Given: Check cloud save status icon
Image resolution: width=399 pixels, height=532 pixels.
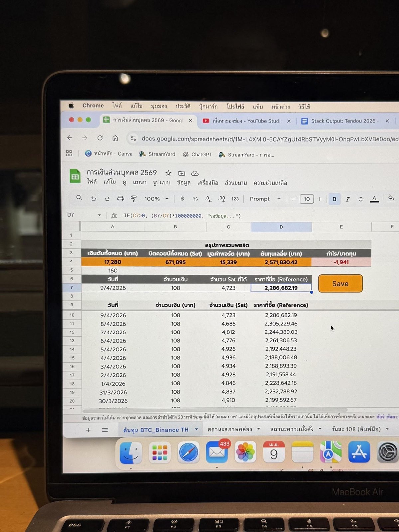Looking at the screenshot, I should pos(195,173).
